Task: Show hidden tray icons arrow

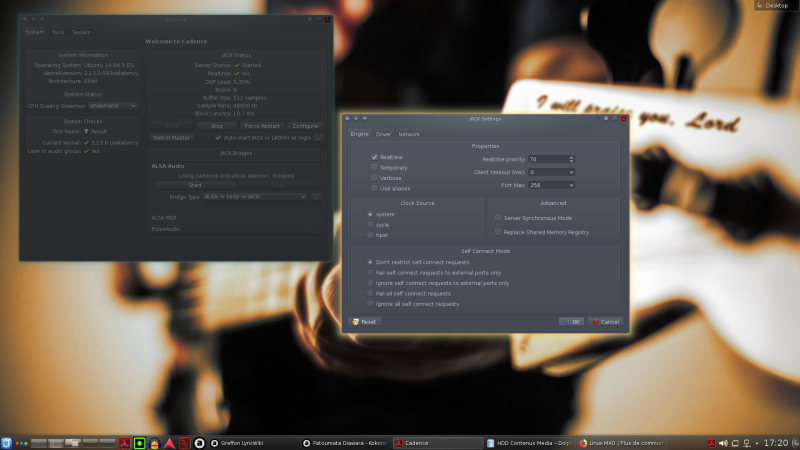Action: (x=757, y=443)
